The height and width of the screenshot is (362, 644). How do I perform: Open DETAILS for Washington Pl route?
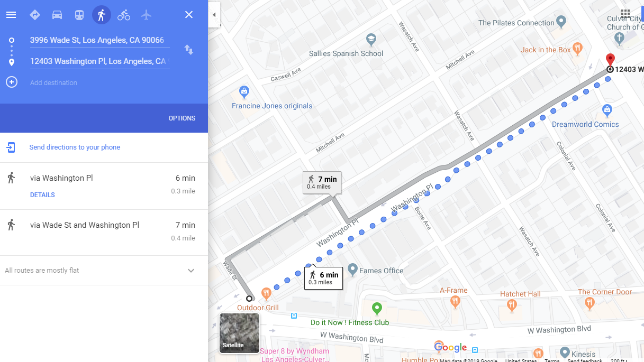42,195
